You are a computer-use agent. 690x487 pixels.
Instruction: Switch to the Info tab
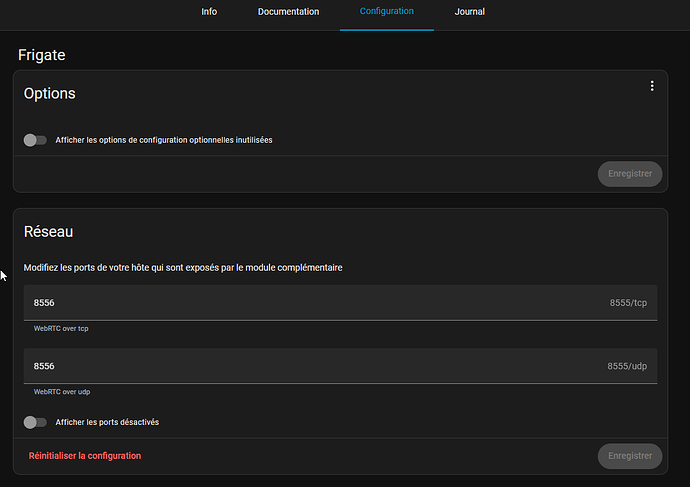pos(209,12)
